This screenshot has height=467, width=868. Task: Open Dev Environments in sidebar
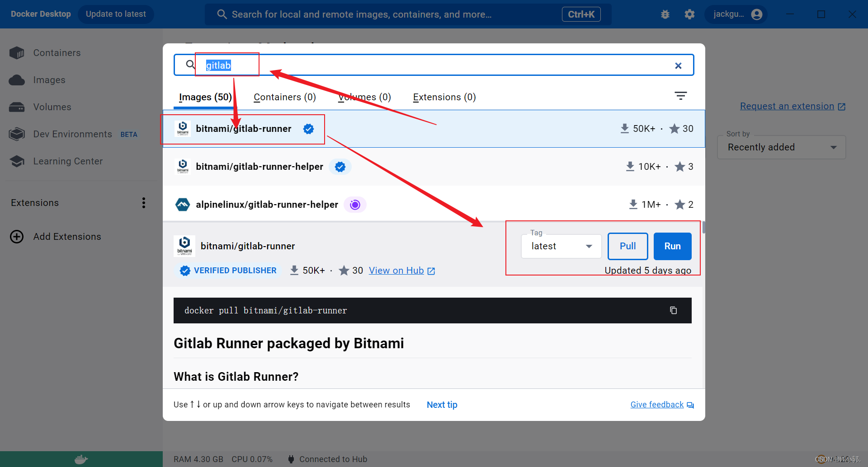pyautogui.click(x=72, y=134)
